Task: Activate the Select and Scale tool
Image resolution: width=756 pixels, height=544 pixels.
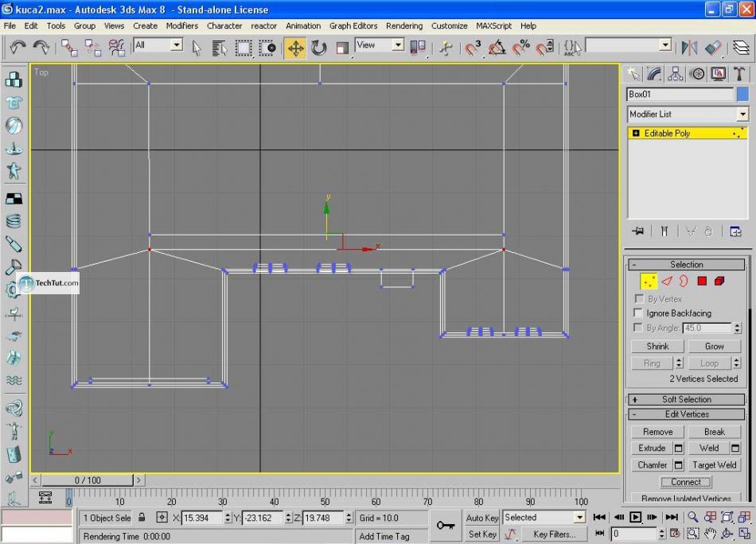Action: [x=342, y=48]
